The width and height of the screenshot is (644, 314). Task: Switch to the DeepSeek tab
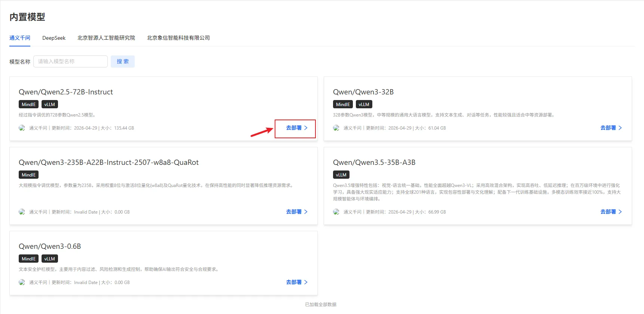(54, 38)
